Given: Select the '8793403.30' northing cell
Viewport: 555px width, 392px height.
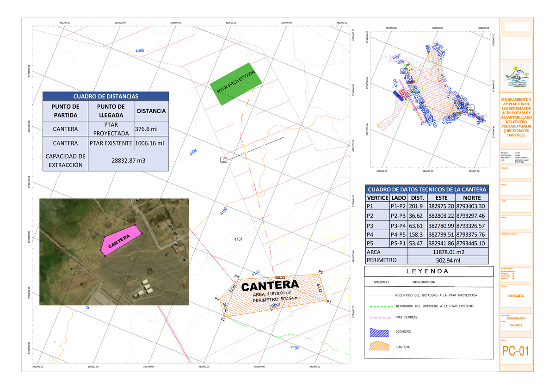Looking at the screenshot, I should pos(472,207).
